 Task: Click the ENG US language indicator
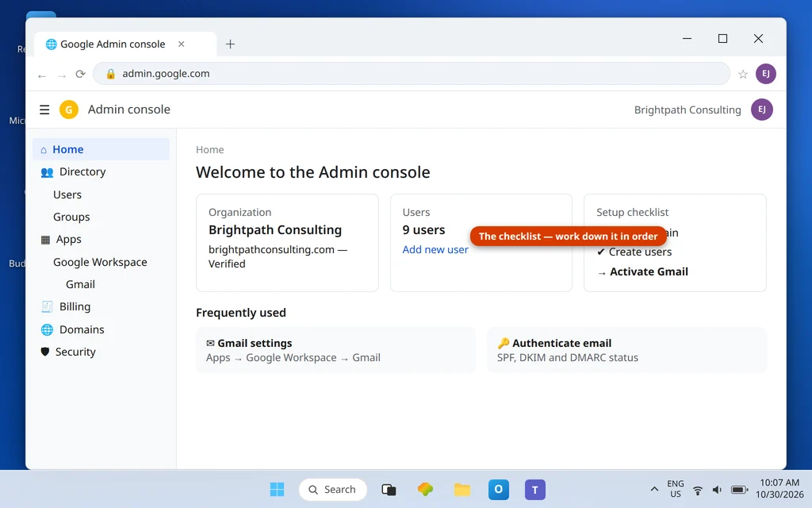point(676,489)
